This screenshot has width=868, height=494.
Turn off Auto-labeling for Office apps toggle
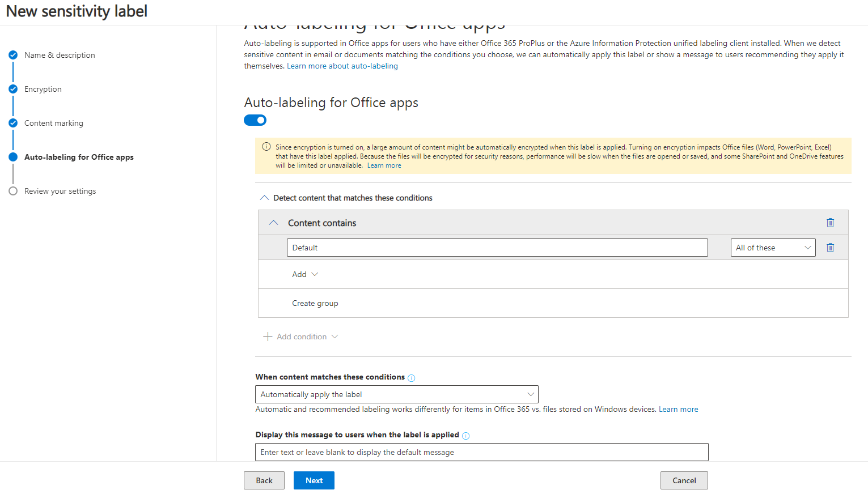pos(255,120)
